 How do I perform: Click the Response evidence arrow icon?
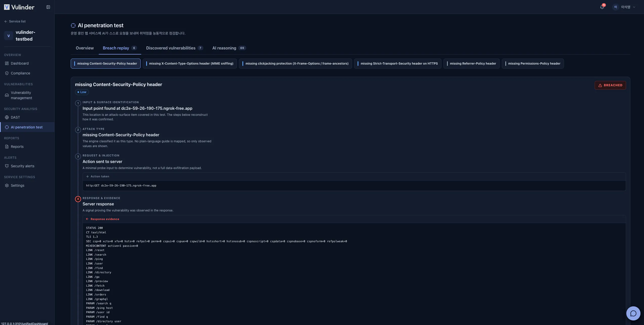(x=87, y=219)
